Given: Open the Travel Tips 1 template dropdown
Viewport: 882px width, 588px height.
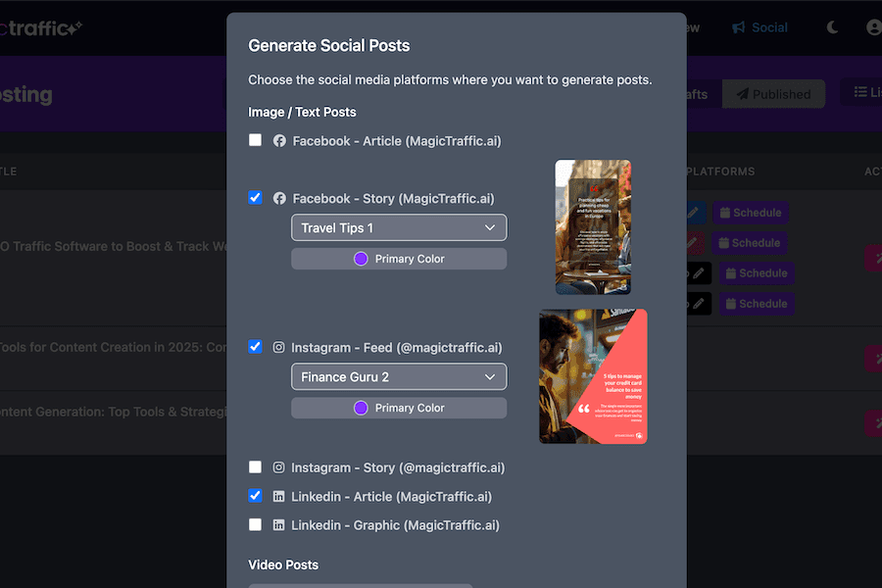Looking at the screenshot, I should [x=399, y=226].
